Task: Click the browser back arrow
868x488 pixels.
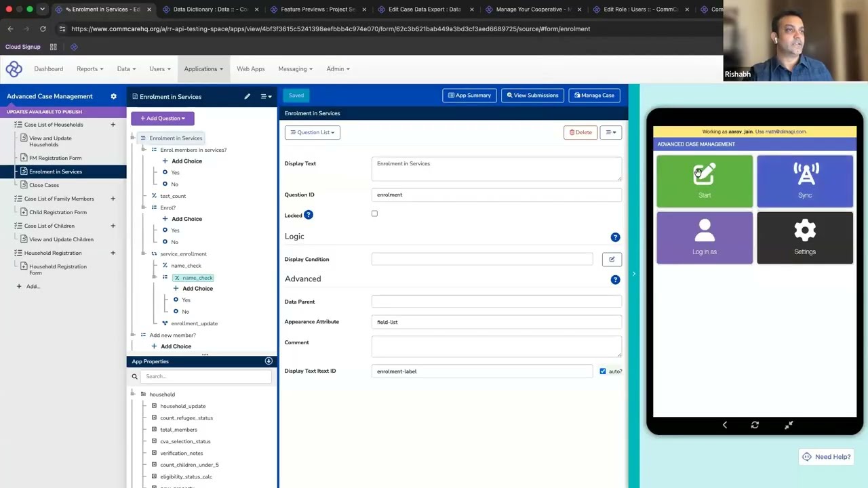Action: [10, 28]
